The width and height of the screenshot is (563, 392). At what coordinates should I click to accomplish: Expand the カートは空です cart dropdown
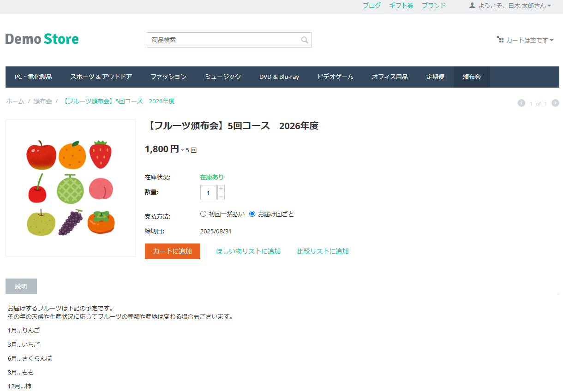point(525,40)
